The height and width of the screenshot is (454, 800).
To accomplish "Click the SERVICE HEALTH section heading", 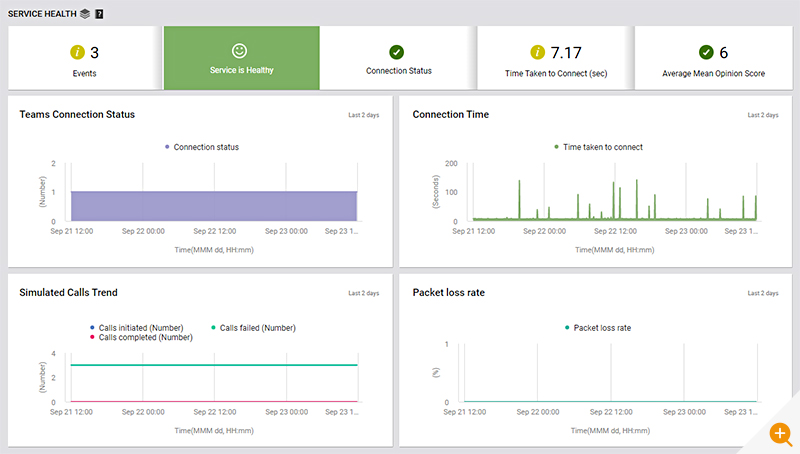I will tap(42, 14).
